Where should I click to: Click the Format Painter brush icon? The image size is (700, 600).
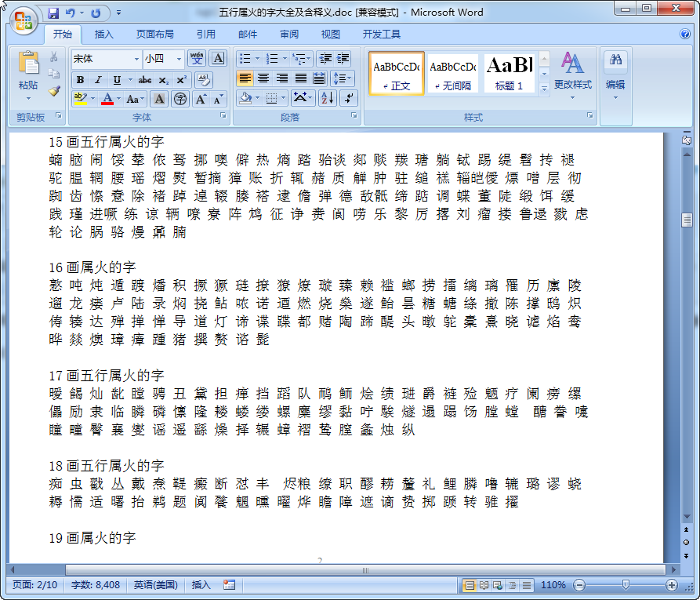click(54, 91)
